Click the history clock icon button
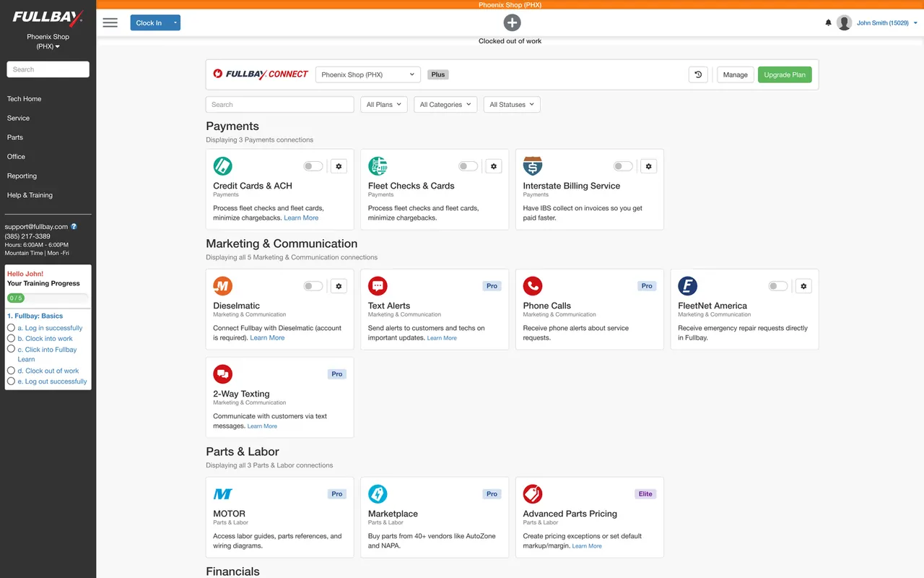Viewport: 924px width, 578px height. pyautogui.click(x=698, y=74)
